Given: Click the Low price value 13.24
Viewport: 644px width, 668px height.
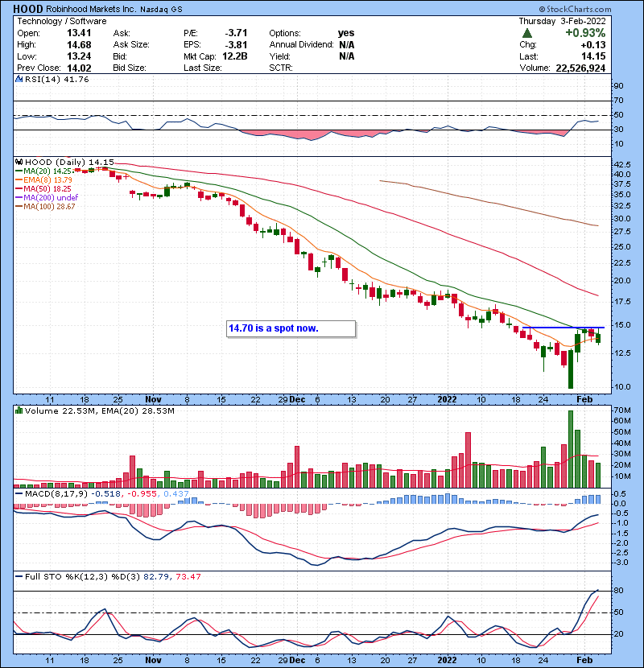Looking at the screenshot, I should click(x=79, y=56).
